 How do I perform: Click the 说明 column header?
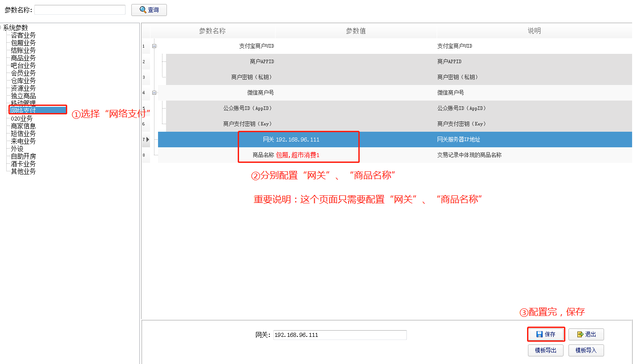click(534, 31)
